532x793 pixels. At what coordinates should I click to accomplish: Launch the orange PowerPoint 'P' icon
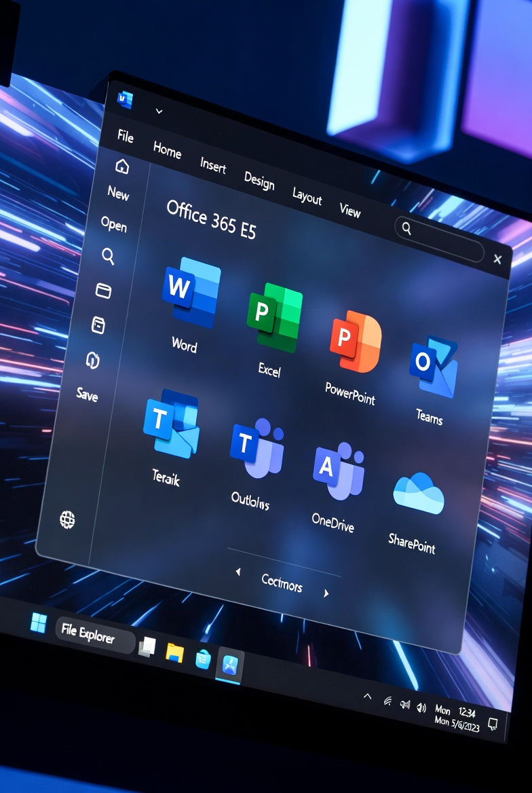[356, 342]
